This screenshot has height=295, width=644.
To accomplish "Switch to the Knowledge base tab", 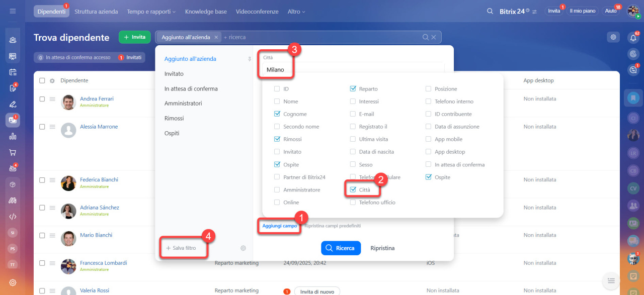I will pyautogui.click(x=206, y=12).
